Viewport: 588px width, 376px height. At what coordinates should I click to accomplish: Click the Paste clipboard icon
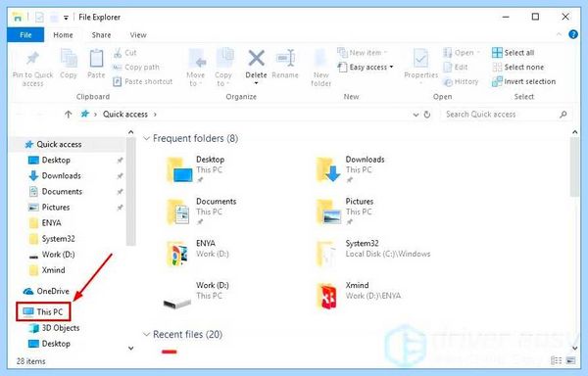coord(96,59)
